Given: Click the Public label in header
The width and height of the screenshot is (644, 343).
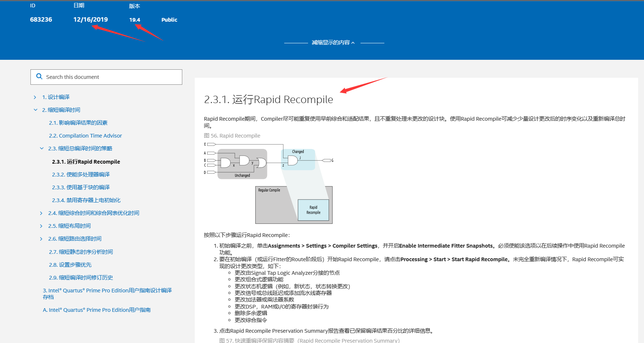Looking at the screenshot, I should [x=169, y=20].
